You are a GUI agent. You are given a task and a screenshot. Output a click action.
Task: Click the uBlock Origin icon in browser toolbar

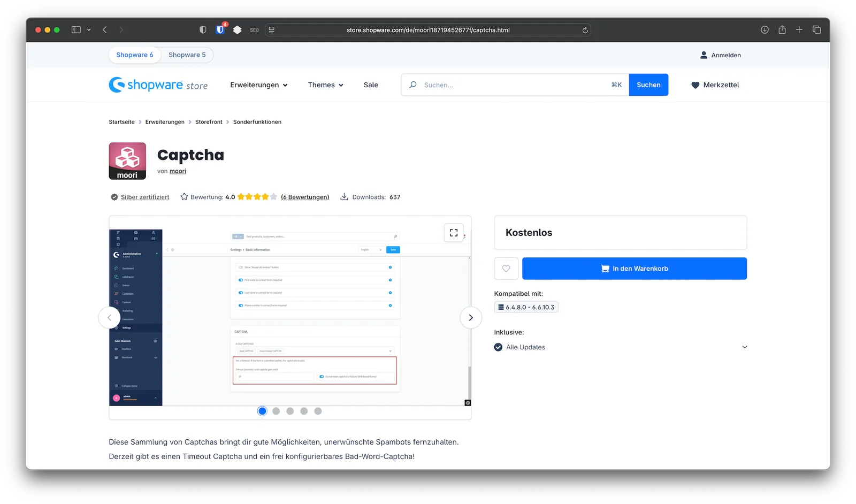click(220, 30)
